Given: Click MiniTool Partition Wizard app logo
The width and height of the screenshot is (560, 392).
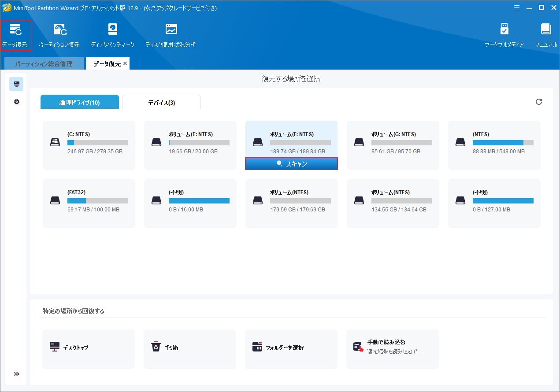Looking at the screenshot, I should coord(7,8).
